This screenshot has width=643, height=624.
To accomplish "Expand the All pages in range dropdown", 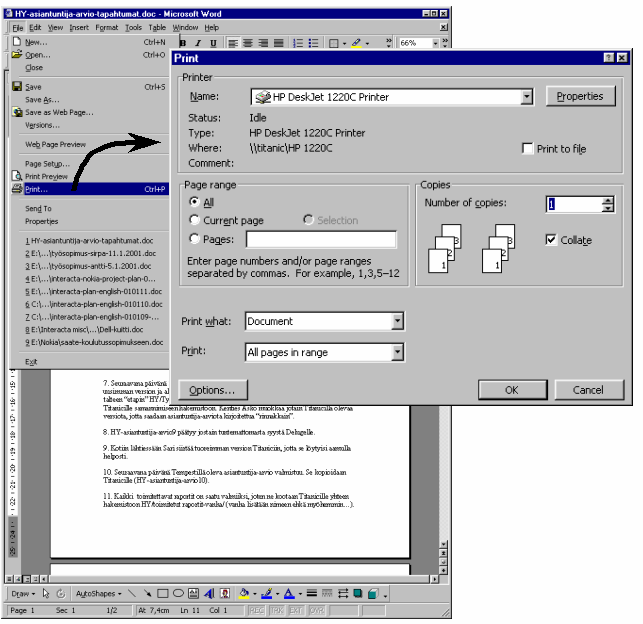I will (397, 352).
